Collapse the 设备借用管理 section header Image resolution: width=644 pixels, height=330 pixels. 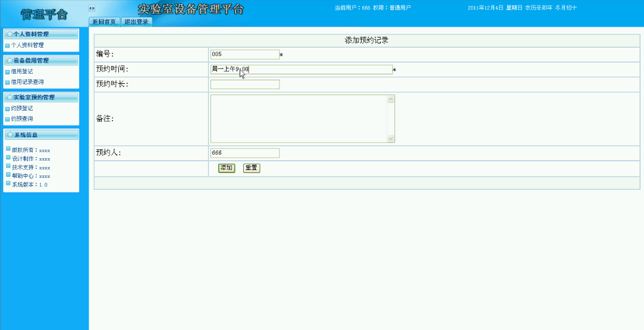pyautogui.click(x=41, y=60)
